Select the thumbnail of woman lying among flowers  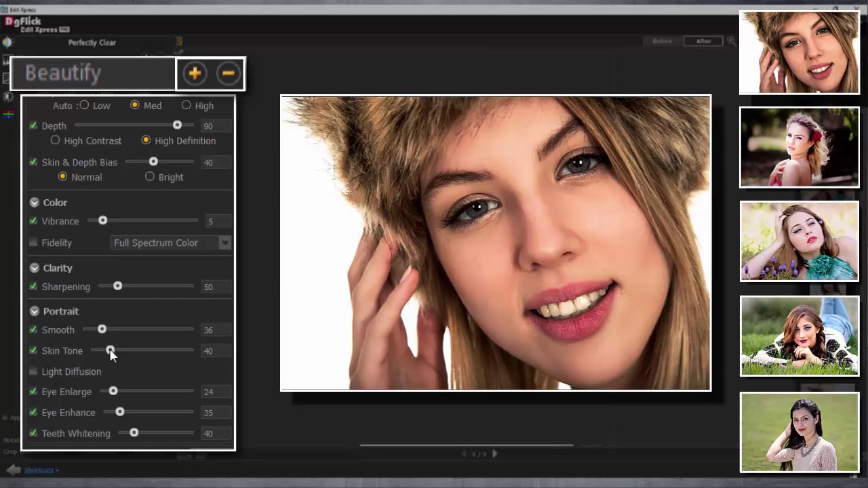tap(799, 241)
